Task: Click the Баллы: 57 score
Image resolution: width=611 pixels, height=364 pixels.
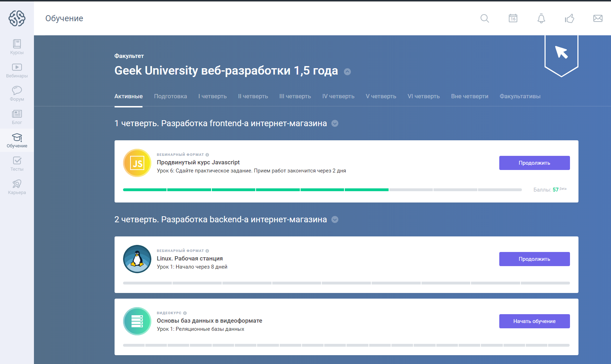Action: pyautogui.click(x=549, y=189)
